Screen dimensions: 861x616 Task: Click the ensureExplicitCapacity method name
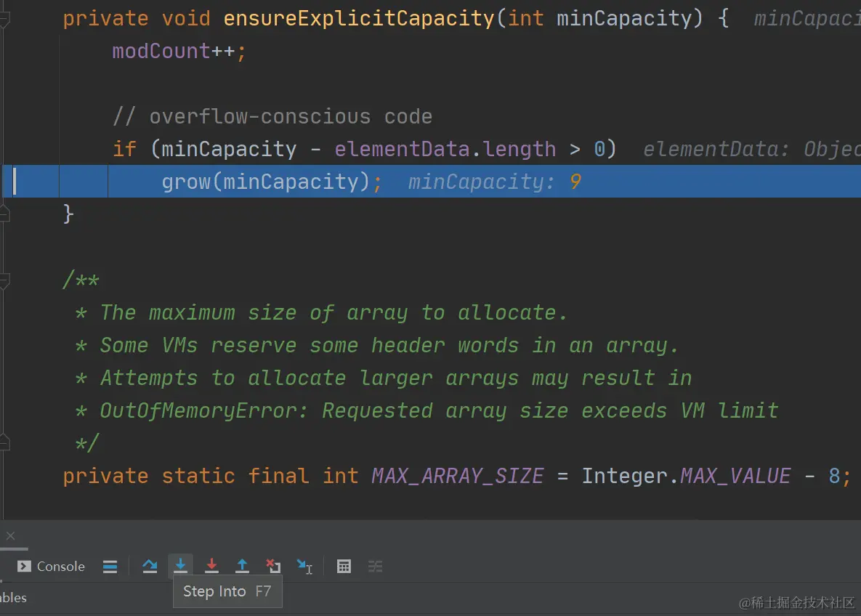click(x=358, y=19)
